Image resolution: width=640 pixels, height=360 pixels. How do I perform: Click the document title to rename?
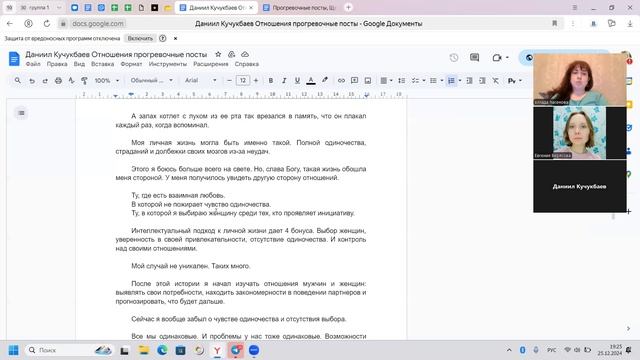click(x=116, y=54)
